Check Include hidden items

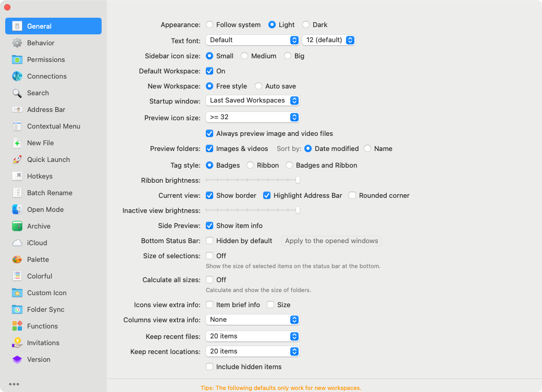point(210,367)
